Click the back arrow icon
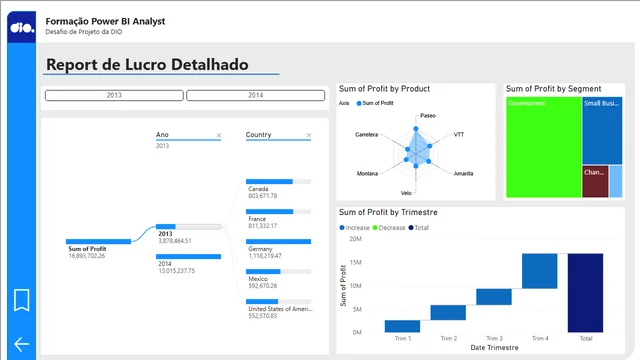Viewport: 640px width, 360px height. point(21,344)
